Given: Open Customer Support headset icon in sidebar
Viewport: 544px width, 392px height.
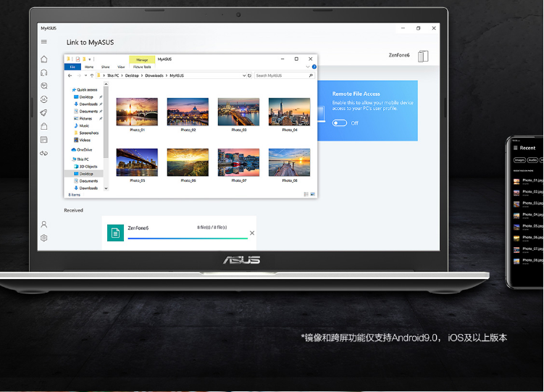Looking at the screenshot, I should 44,72.
